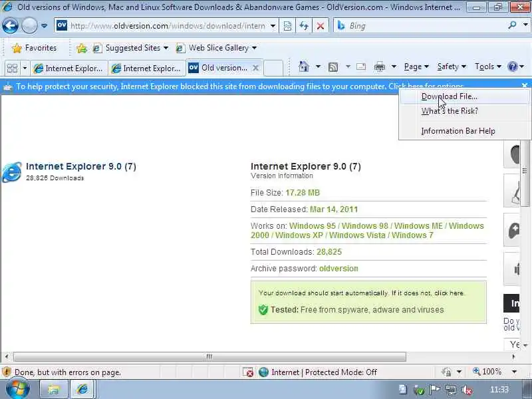Expand the address bar URL history dropdown

pos(273,26)
